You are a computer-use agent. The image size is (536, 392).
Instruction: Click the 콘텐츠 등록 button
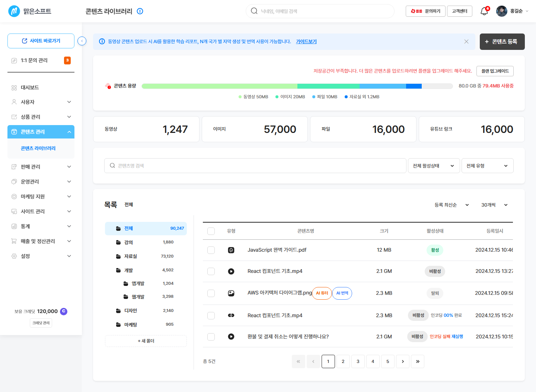(502, 42)
